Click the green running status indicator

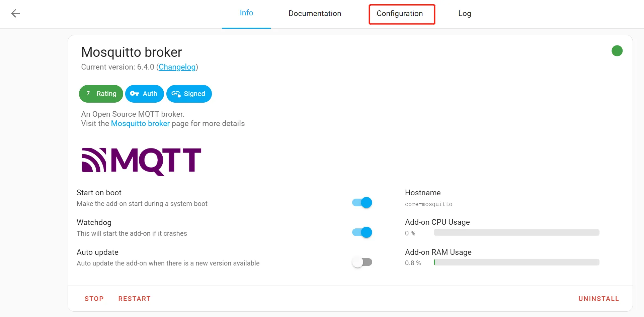617,51
